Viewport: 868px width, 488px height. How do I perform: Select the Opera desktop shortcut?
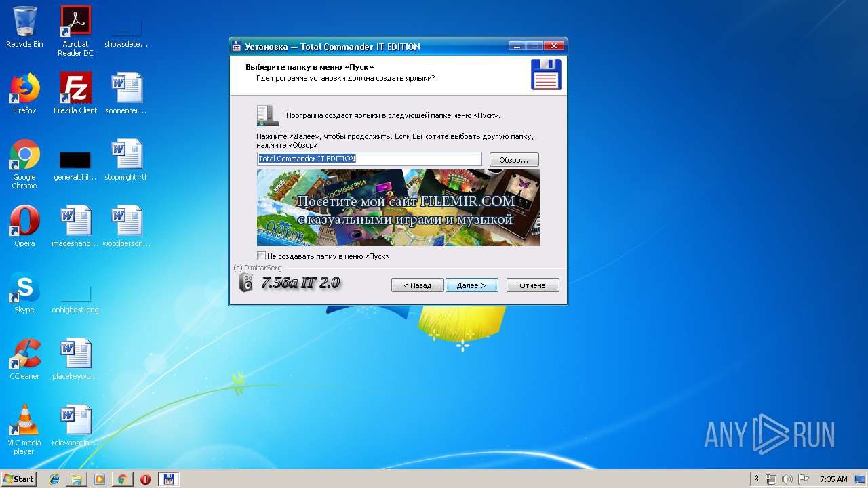tap(24, 226)
